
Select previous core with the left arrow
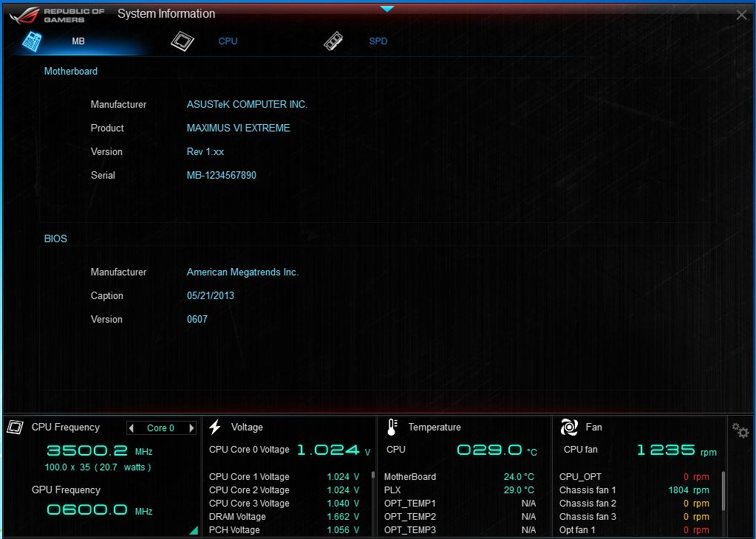pyautogui.click(x=131, y=428)
